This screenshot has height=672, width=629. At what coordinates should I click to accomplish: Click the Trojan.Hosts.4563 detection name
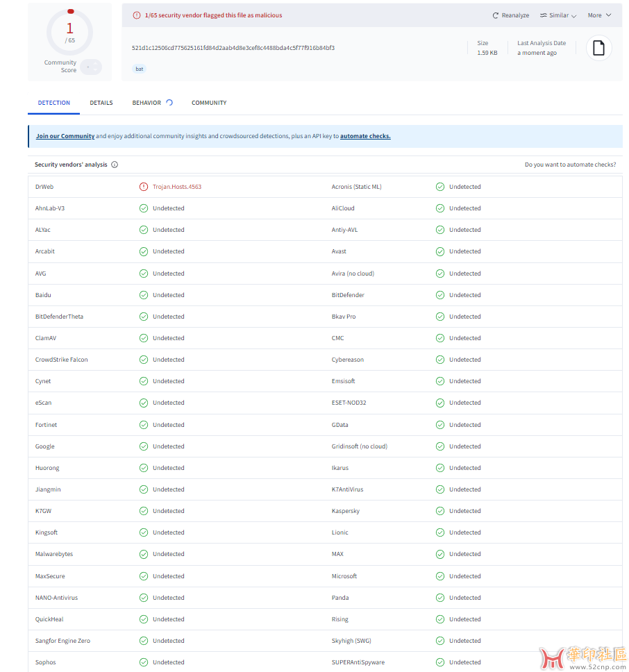pos(177,187)
